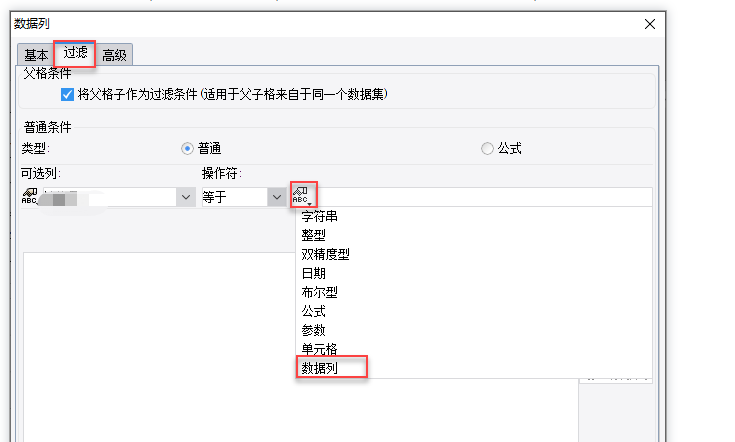Screen dimensions: 735x442
Task: Switch to the 过滤 tab
Action: (76, 53)
